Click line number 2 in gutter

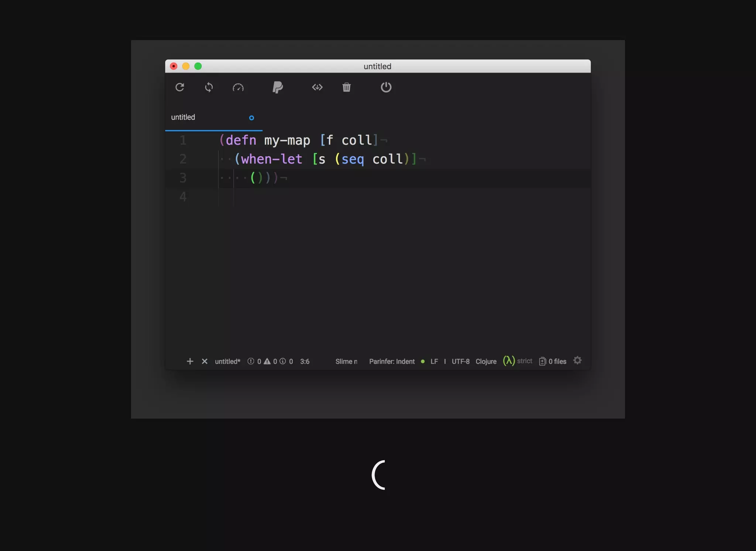[183, 159]
